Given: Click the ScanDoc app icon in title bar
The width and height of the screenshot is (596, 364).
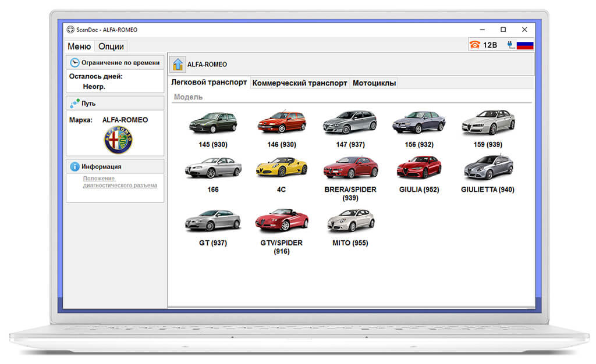Looking at the screenshot, I should [x=70, y=30].
